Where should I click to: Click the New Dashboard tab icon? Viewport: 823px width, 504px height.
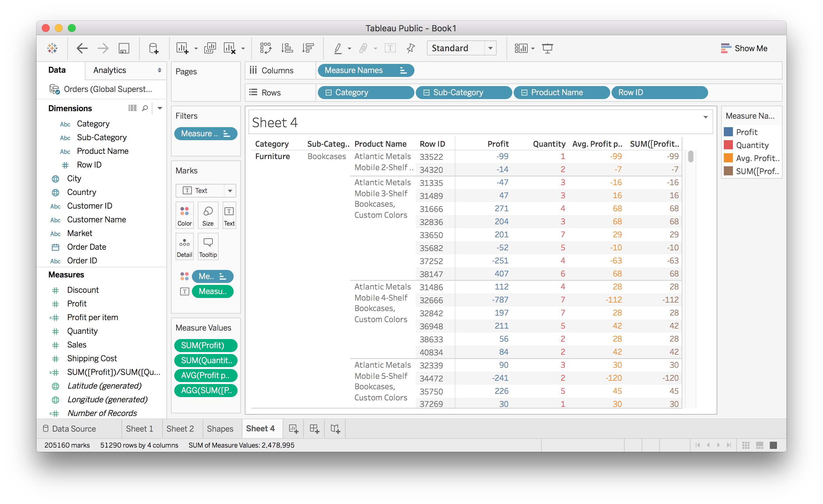click(x=314, y=429)
